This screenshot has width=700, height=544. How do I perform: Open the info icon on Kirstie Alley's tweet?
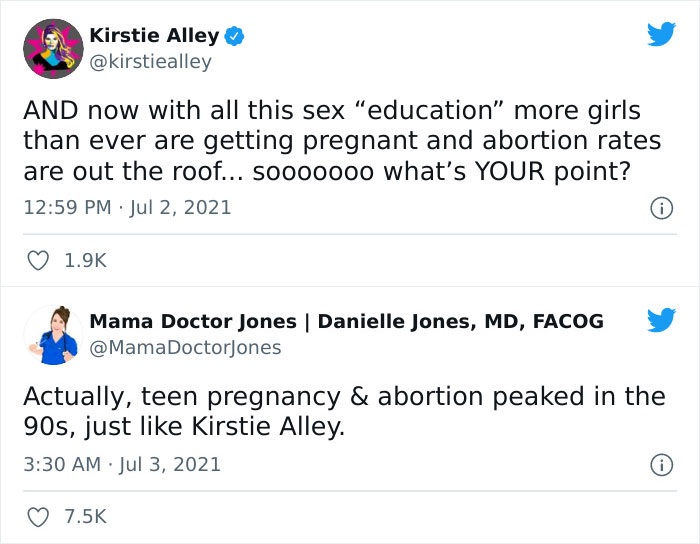click(660, 209)
